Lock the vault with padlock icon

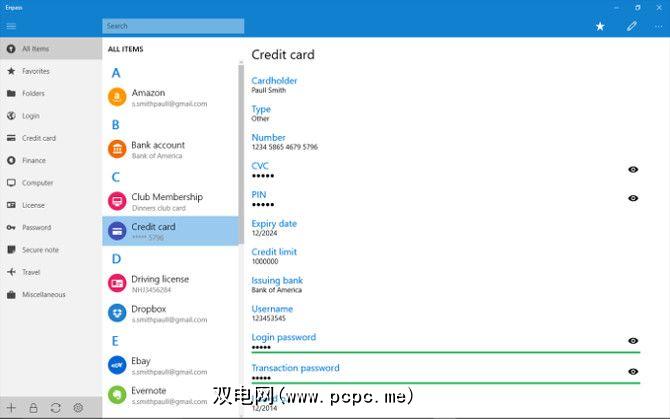click(x=33, y=408)
